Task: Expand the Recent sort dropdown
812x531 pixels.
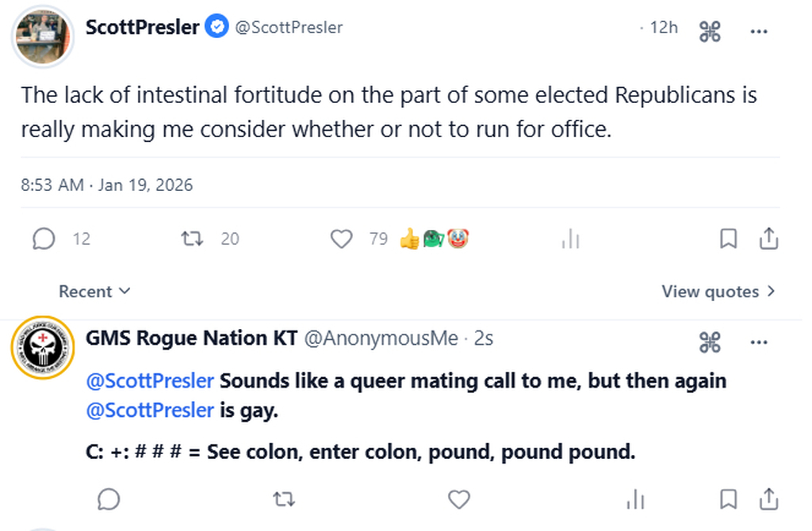Action: (94, 292)
